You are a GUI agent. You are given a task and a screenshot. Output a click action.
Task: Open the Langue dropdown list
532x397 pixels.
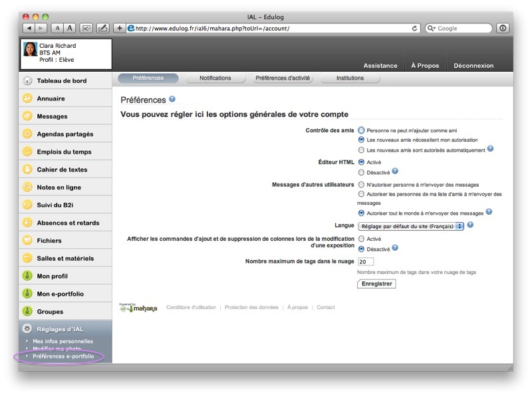410,226
